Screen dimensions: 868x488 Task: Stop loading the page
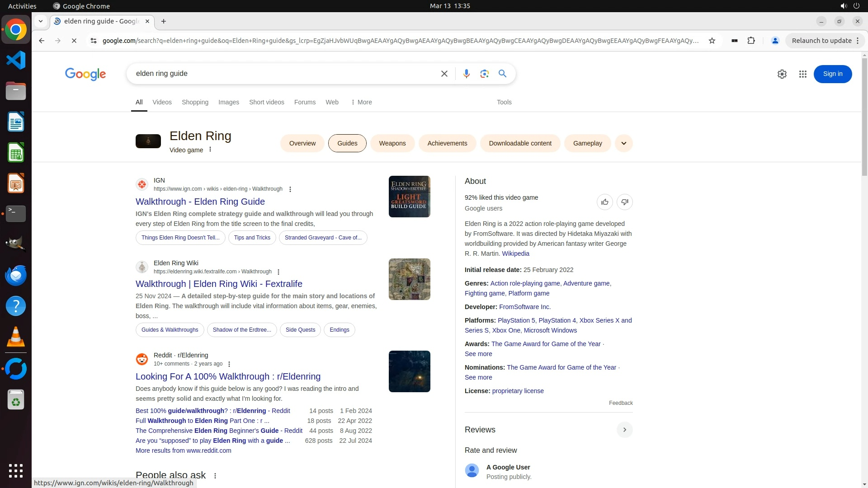coord(74,41)
